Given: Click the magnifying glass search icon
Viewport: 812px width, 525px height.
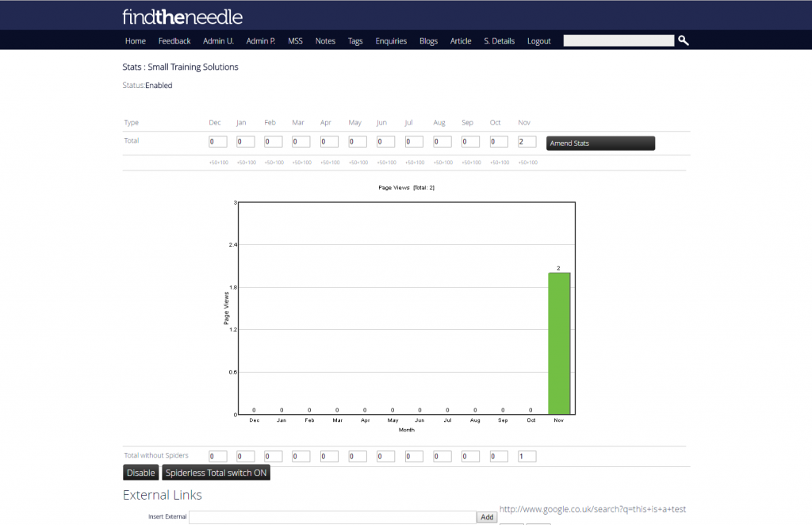Looking at the screenshot, I should click(684, 40).
